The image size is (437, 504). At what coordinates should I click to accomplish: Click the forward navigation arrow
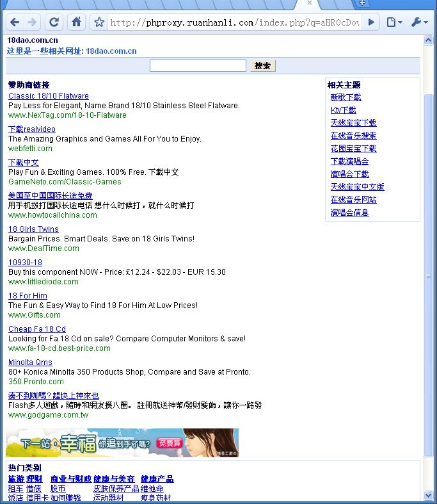coord(32,22)
